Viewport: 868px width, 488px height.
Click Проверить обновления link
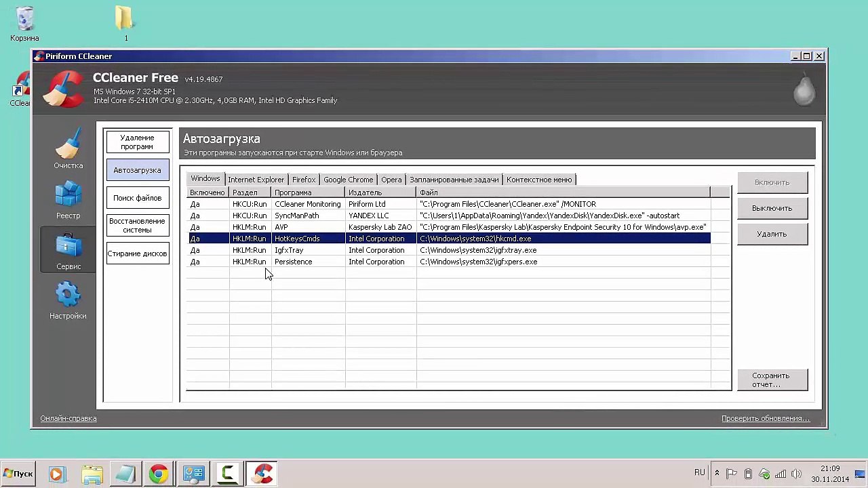[766, 418]
